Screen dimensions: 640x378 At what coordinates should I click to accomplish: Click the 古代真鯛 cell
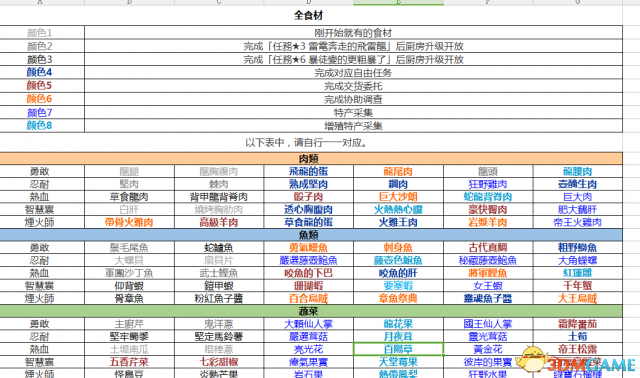[x=488, y=247]
